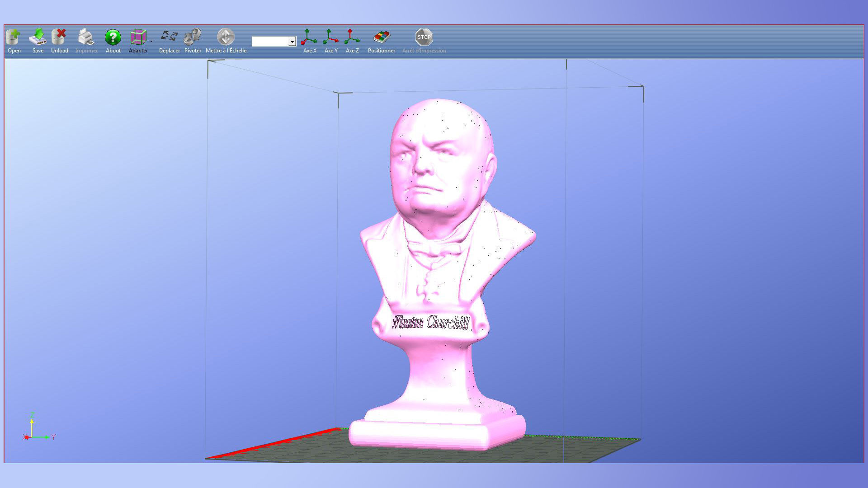Expand the Adapter dropdown arrow

pyautogui.click(x=151, y=42)
